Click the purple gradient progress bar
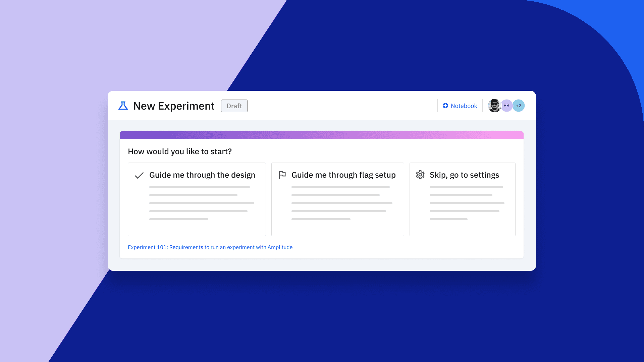The image size is (644, 362). click(321, 134)
